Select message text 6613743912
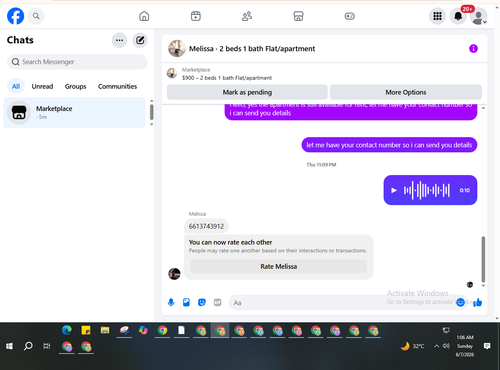 tap(206, 226)
